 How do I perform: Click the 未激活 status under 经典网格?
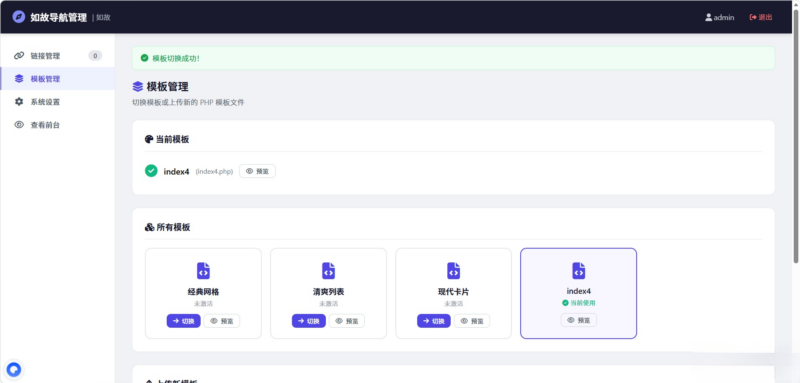(x=203, y=303)
